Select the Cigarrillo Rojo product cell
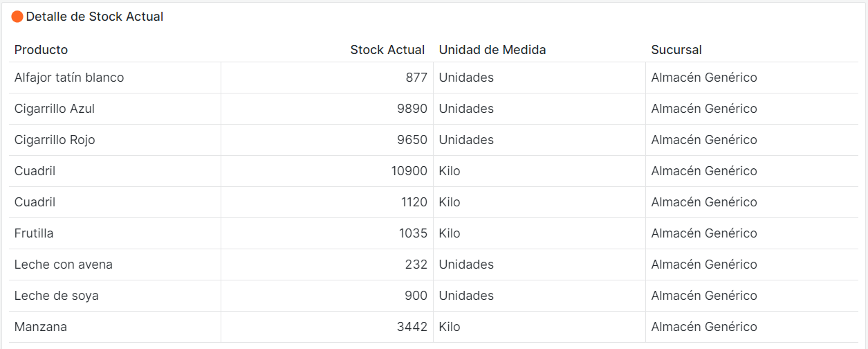868x349 pixels. click(x=55, y=140)
